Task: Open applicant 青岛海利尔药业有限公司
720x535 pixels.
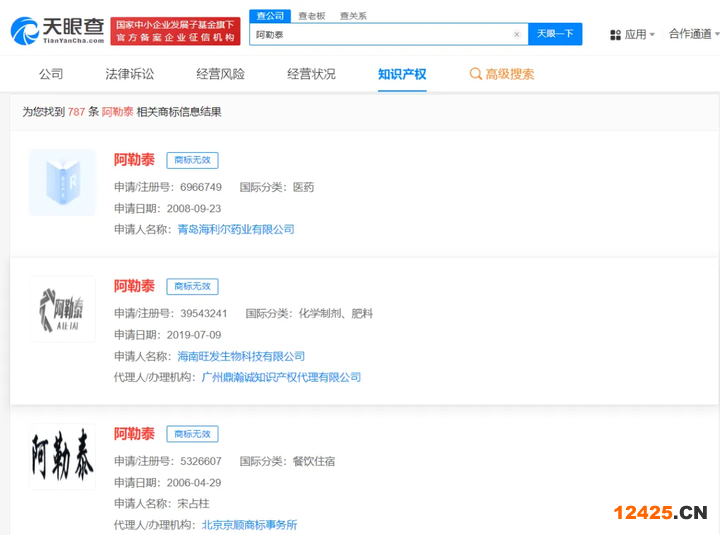Action: pyautogui.click(x=236, y=230)
